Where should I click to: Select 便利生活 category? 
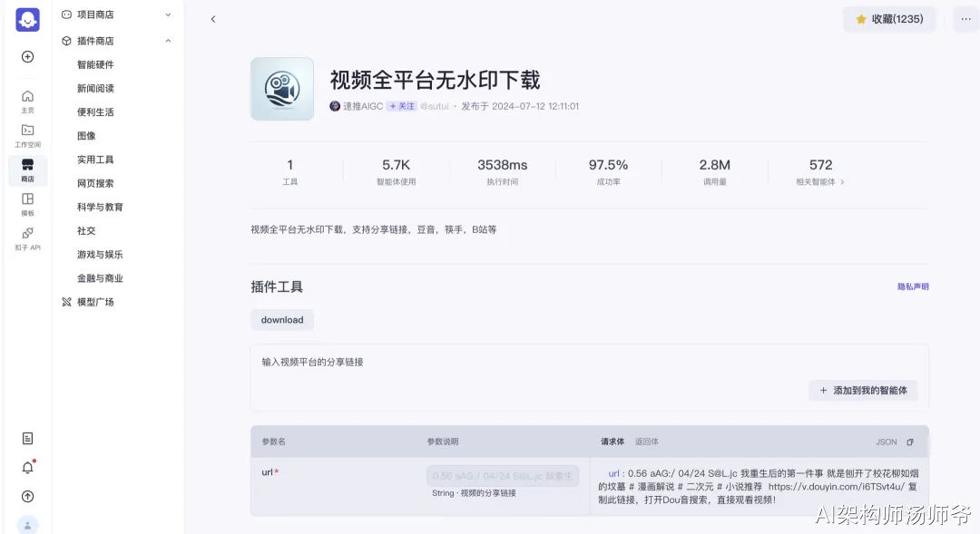[95, 112]
